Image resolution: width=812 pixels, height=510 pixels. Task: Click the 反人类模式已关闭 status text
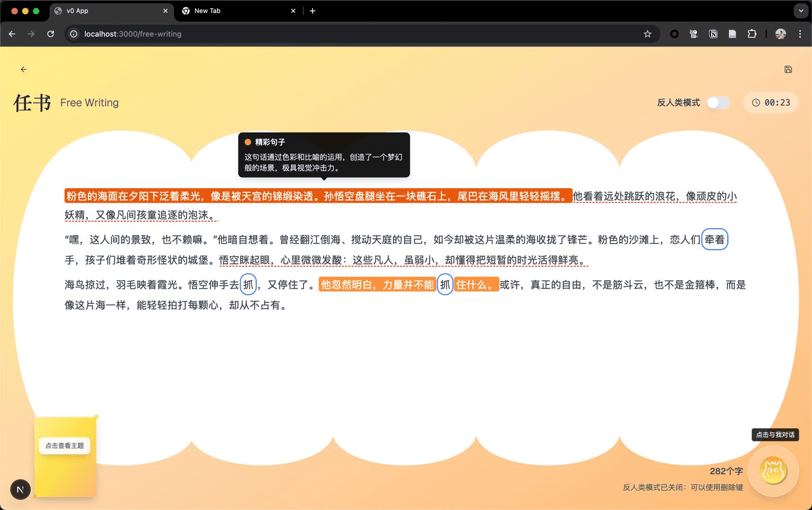[x=682, y=487]
